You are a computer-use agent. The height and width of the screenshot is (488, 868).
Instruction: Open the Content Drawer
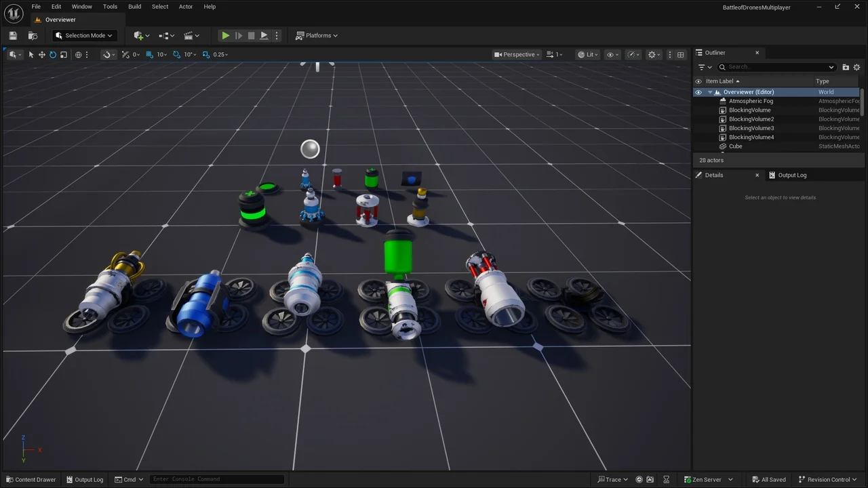(x=31, y=479)
